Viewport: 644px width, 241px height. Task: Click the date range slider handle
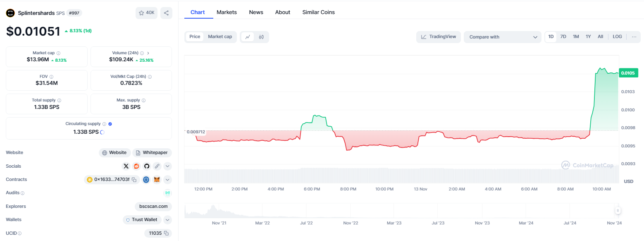click(x=618, y=211)
